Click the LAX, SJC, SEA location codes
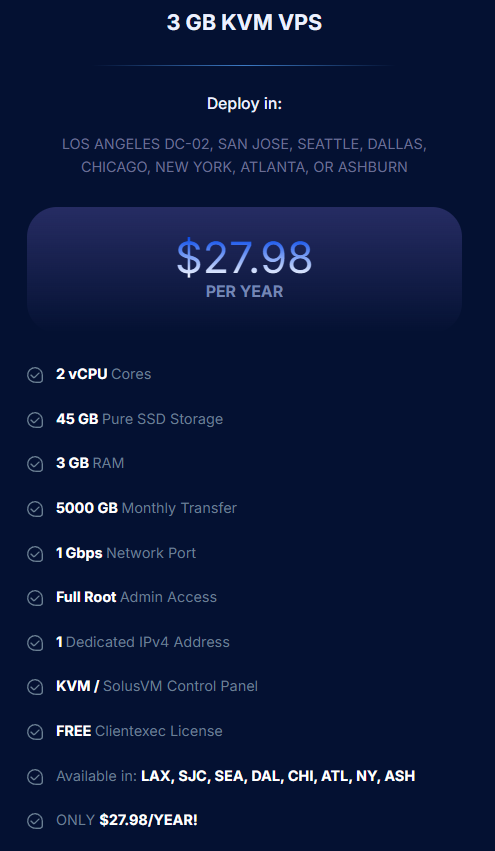 (x=193, y=776)
